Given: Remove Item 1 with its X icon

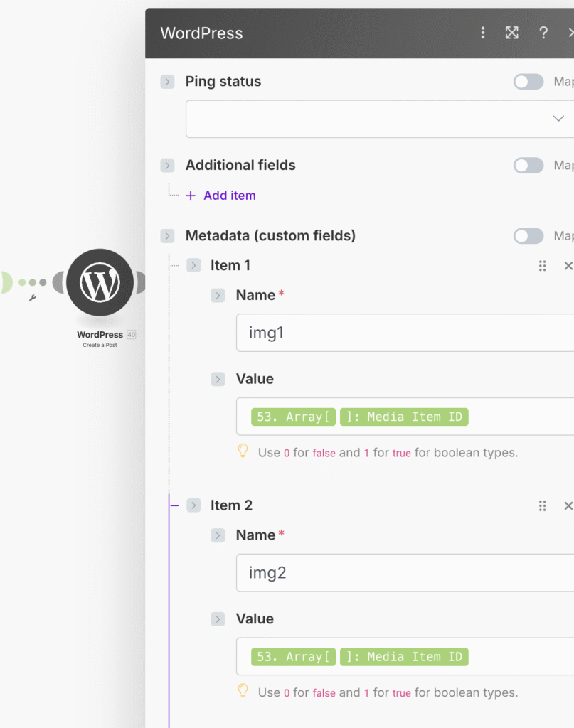Looking at the screenshot, I should [x=568, y=266].
